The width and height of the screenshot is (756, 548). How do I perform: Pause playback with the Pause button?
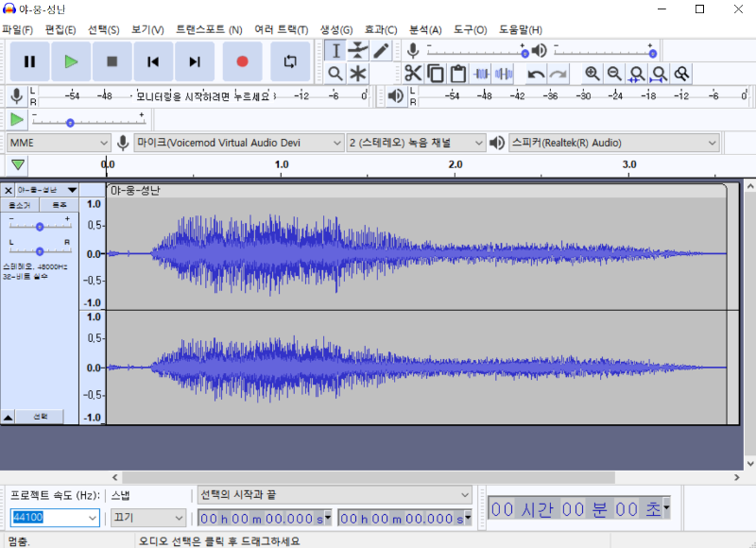30,61
